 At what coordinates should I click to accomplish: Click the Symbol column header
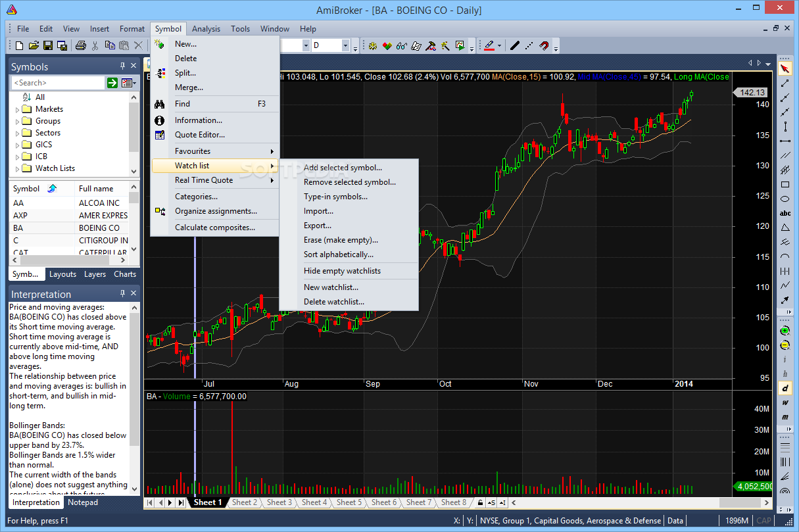[42, 188]
